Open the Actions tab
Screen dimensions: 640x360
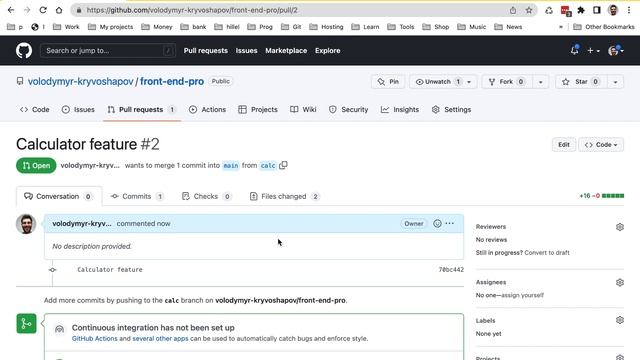(x=207, y=109)
